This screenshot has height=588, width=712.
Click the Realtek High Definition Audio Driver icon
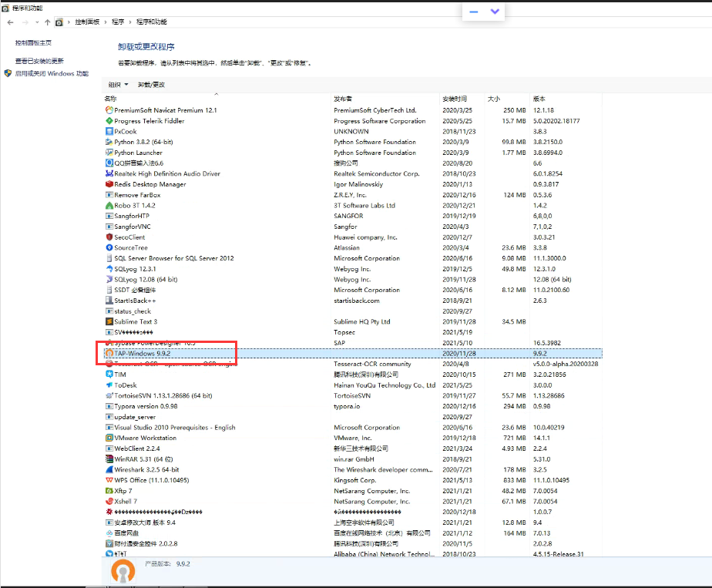coord(109,173)
